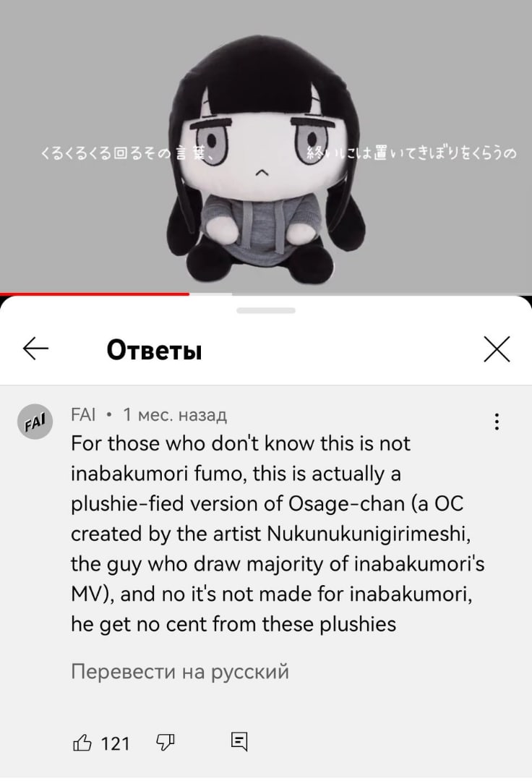Click the unplayed grey portion of progress bar
Image resolution: width=532 pixels, height=781 pixels.
click(x=361, y=294)
